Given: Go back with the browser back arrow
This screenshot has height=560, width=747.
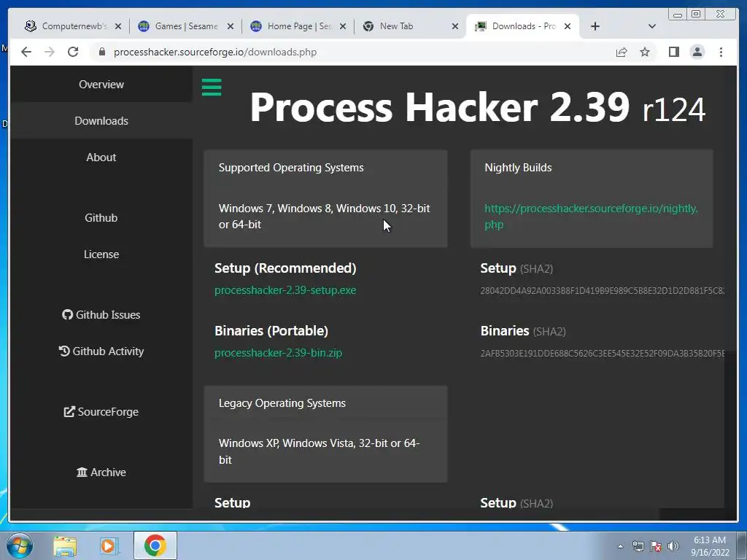Looking at the screenshot, I should (26, 52).
